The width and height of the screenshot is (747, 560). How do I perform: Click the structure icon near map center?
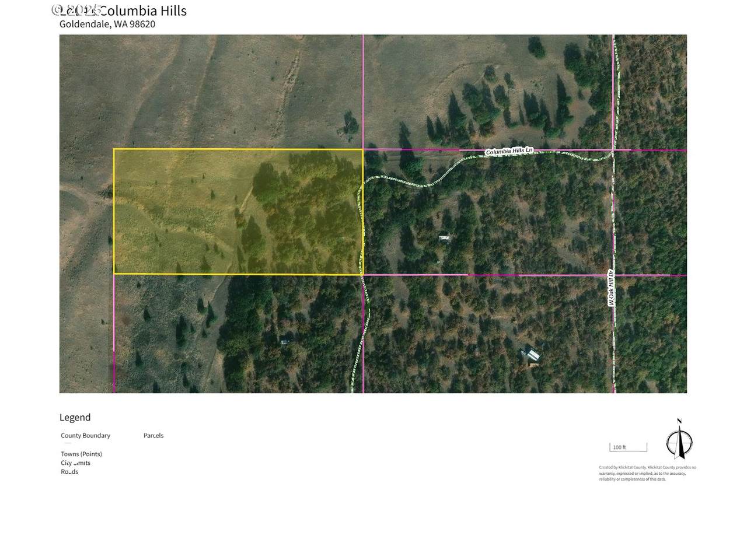pyautogui.click(x=444, y=237)
